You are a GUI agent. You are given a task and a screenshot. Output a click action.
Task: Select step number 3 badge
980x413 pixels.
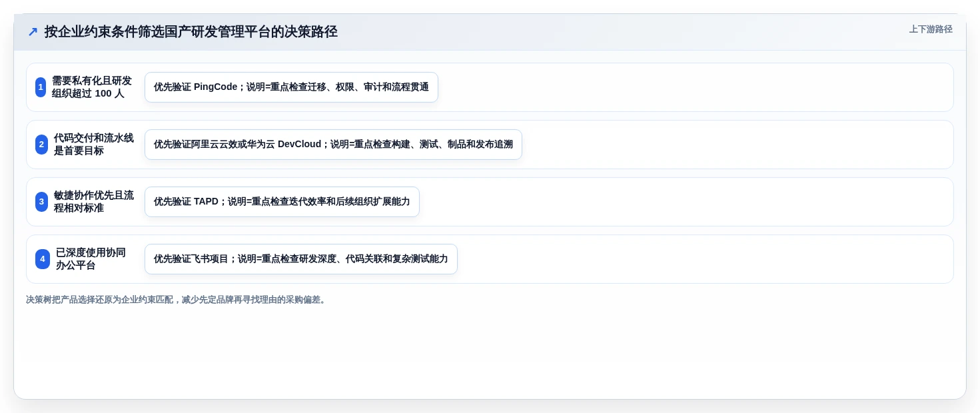[41, 202]
